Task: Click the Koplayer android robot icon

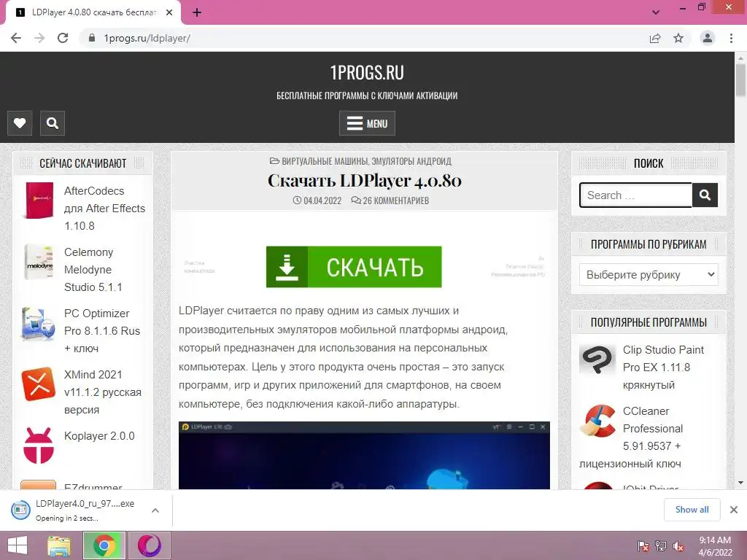Action: coord(38,446)
